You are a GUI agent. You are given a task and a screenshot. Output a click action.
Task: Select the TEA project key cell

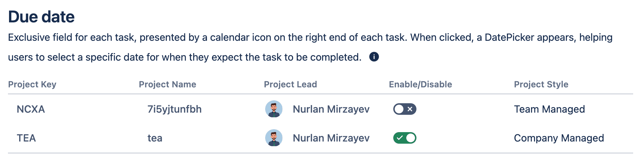coord(26,138)
